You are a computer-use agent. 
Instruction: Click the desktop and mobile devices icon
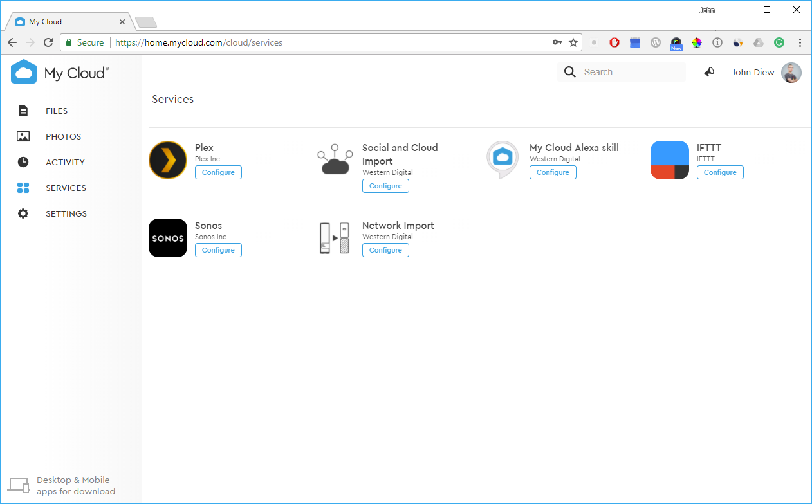coord(19,485)
